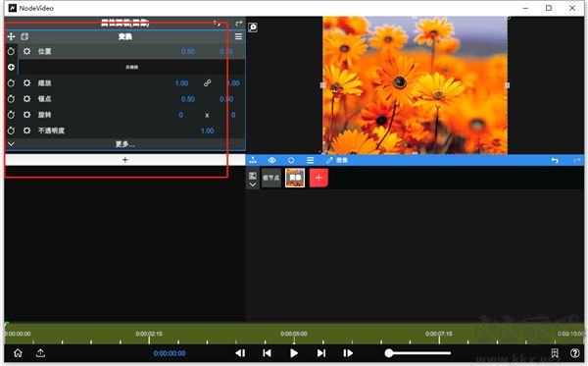Click the 0:00:07:15 timeline marker
The image size is (588, 366).
click(x=439, y=334)
